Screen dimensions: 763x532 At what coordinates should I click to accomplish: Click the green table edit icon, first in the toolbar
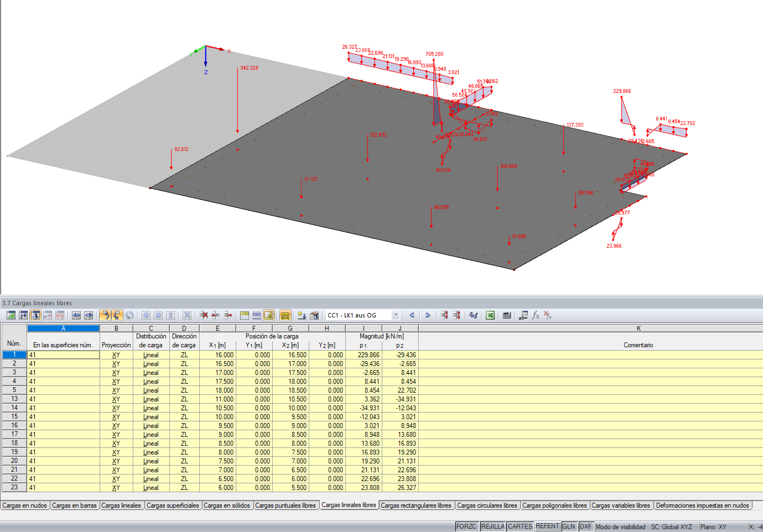pyautogui.click(x=11, y=315)
